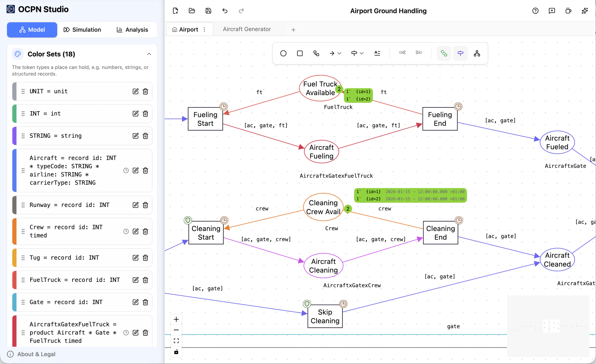
Task: Toggle the timed clock on Aircraft color set
Action: pyautogui.click(x=126, y=170)
